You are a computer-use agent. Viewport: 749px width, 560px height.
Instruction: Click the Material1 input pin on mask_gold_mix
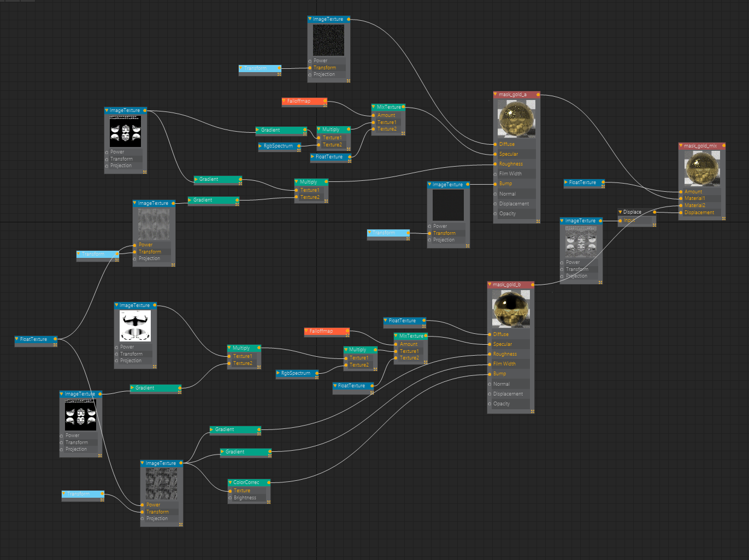tap(681, 198)
